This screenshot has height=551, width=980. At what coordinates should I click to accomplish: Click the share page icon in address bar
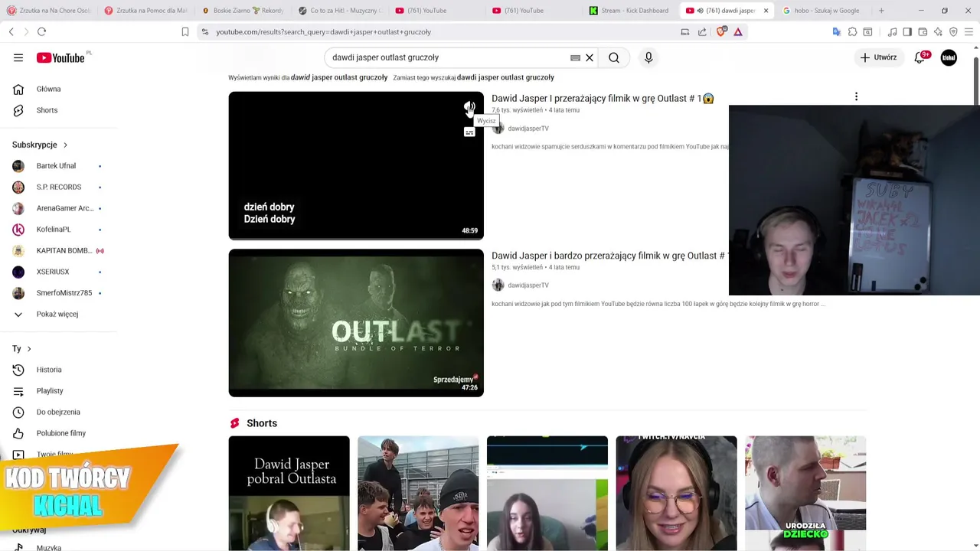[702, 31]
